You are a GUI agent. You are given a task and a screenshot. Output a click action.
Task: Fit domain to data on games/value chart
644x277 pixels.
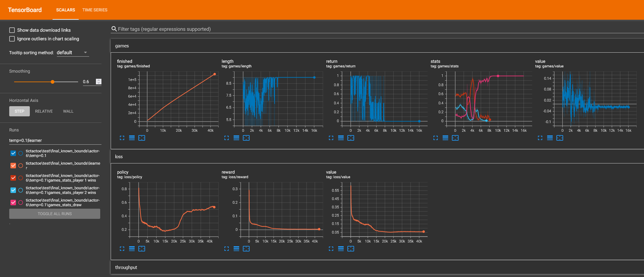[560, 138]
